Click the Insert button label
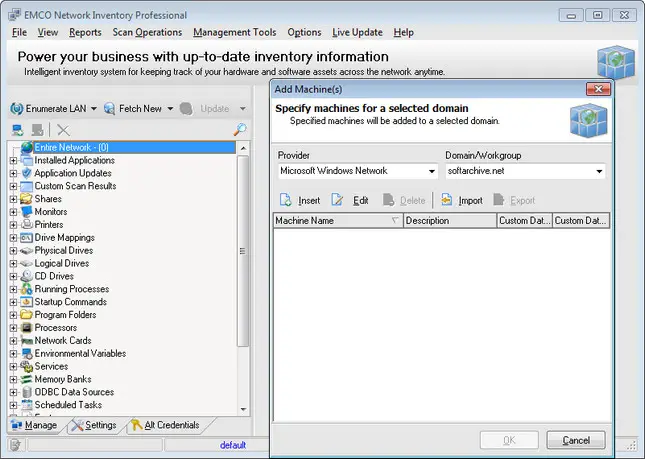The image size is (645, 459). [309, 200]
